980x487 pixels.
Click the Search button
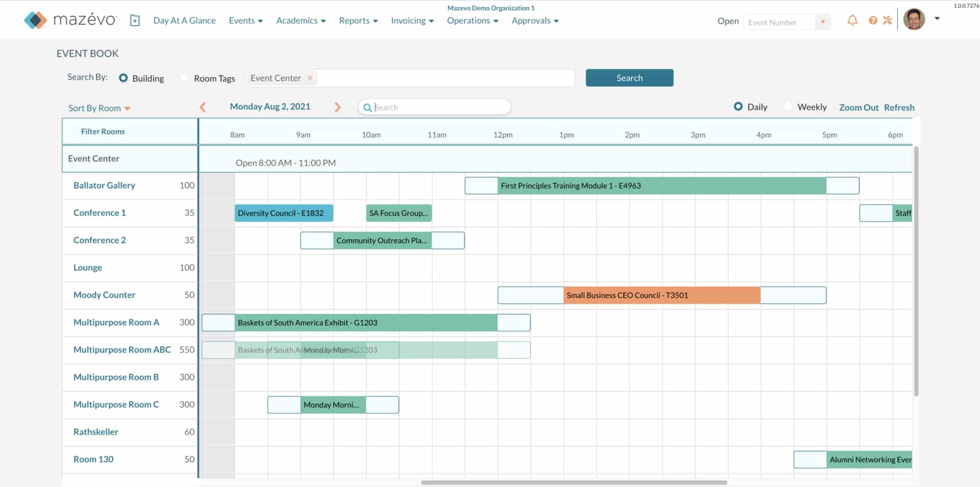(x=629, y=78)
